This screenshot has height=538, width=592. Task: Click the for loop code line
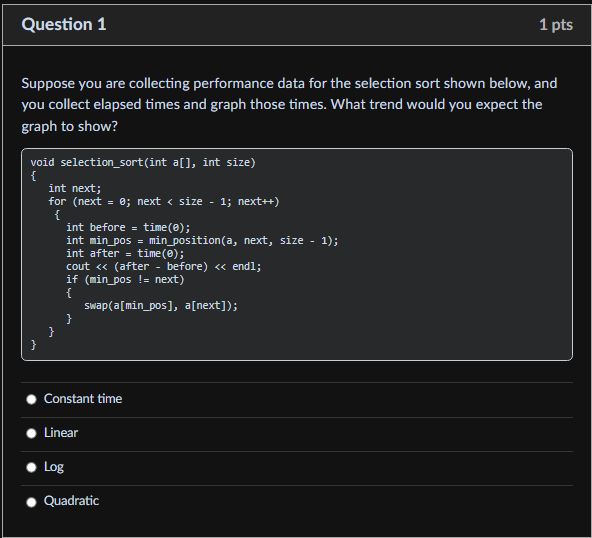tap(164, 201)
